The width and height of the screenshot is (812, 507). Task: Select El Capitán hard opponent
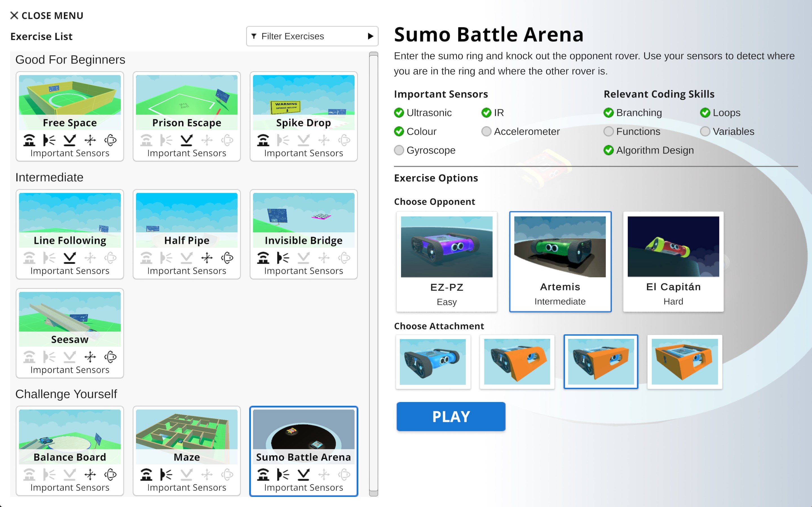[673, 262]
